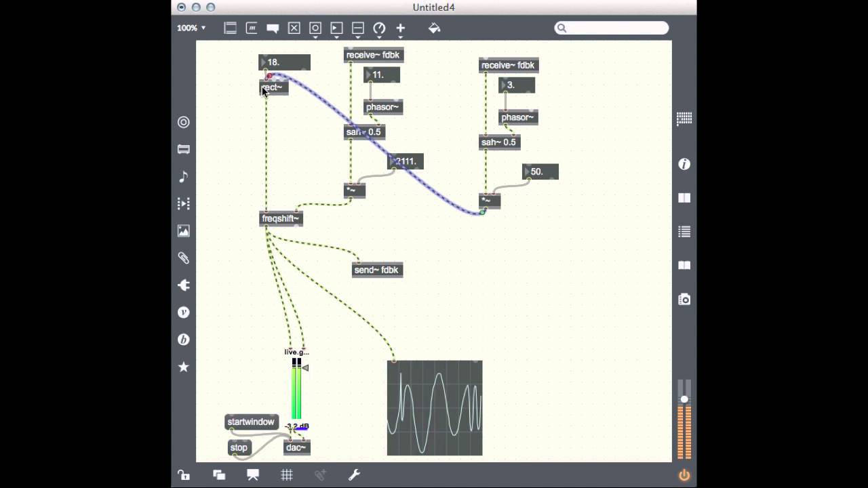The width and height of the screenshot is (868, 488).
Task: Select the send~ fdbk object
Action: coord(377,270)
